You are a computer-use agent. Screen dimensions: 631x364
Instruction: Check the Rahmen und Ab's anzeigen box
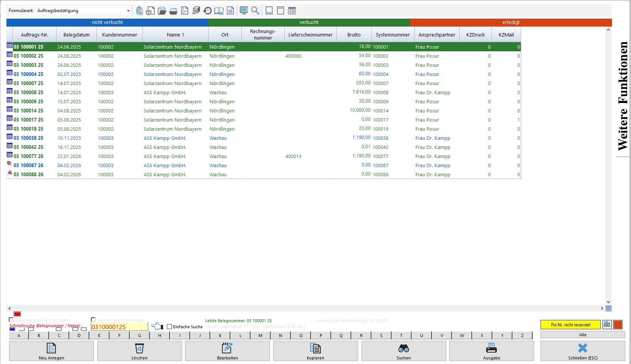11,320
